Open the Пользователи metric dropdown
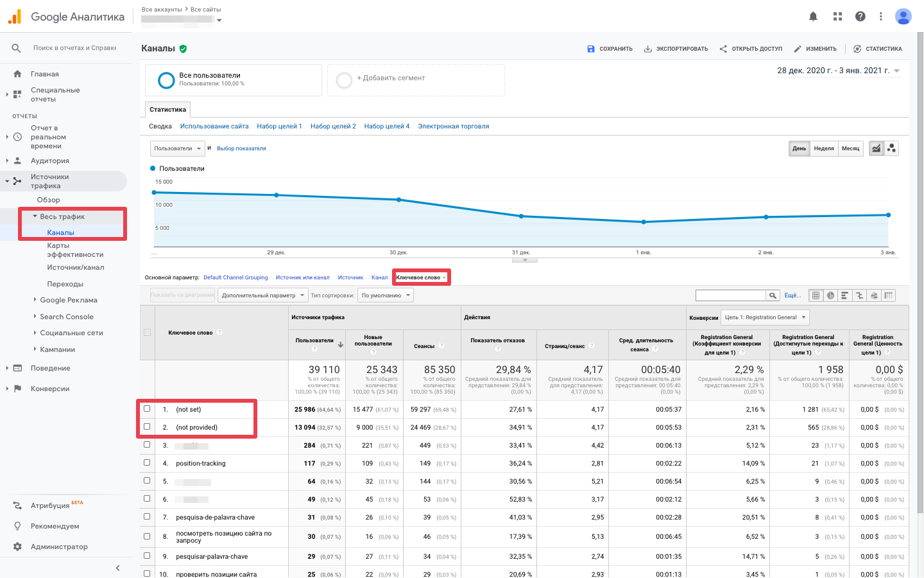This screenshot has height=578, width=924. [x=178, y=148]
